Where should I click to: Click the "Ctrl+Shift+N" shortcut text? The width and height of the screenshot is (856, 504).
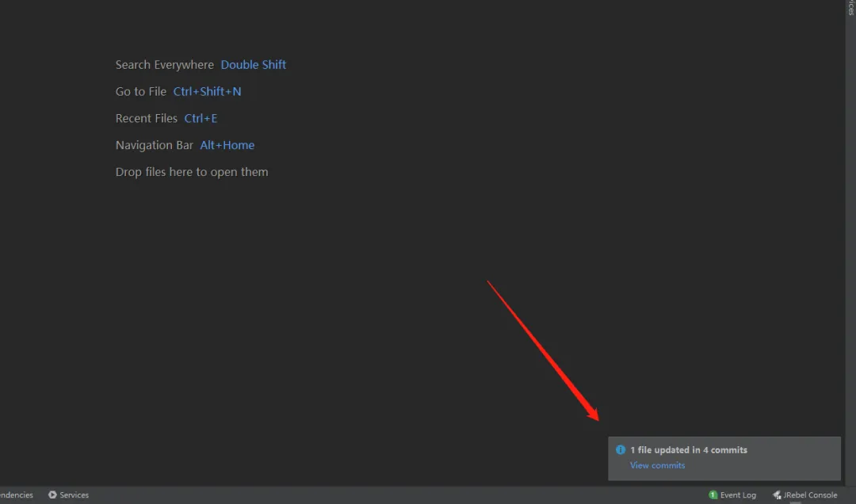point(207,92)
